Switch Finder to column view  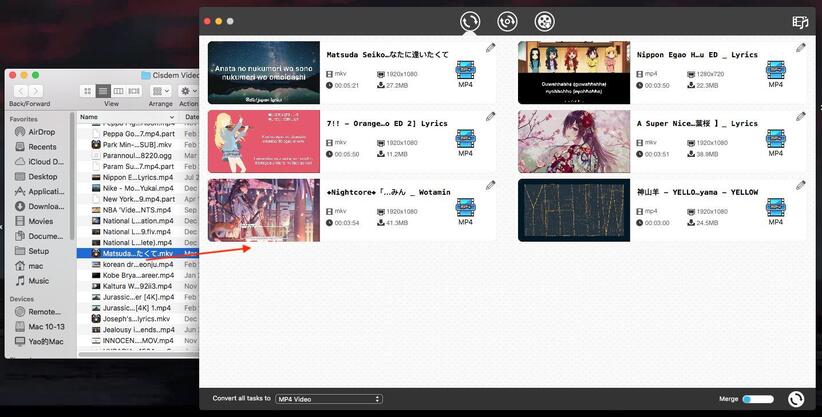point(118,91)
